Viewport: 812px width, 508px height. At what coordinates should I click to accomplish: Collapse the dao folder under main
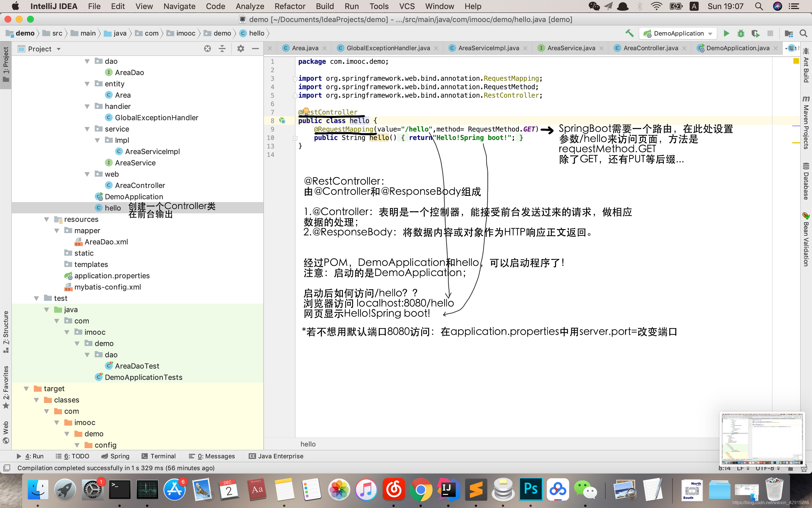(87, 61)
